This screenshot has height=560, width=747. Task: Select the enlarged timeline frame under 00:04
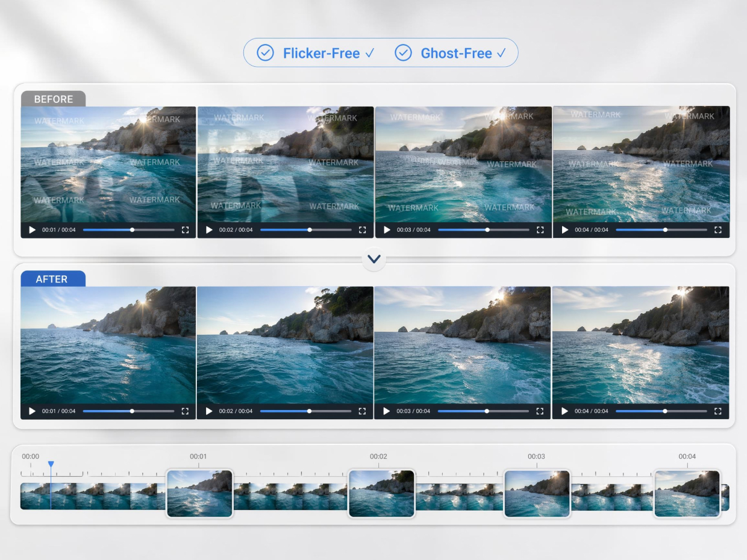(x=687, y=494)
